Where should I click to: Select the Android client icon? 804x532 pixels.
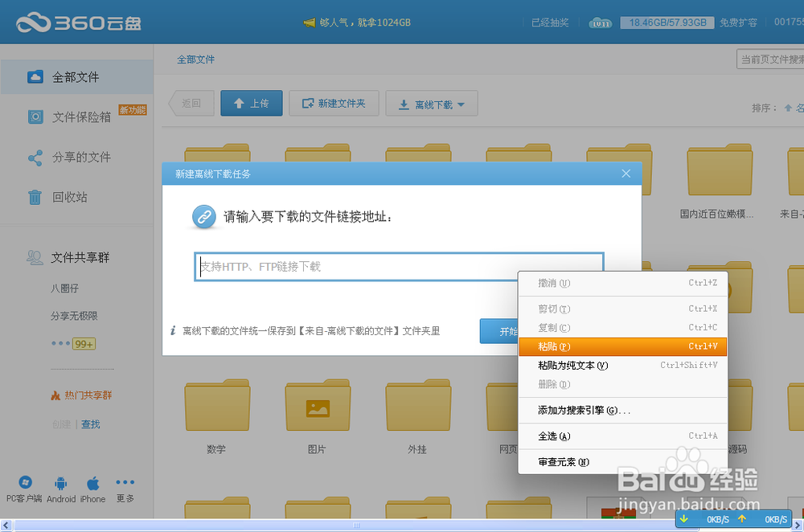pos(60,482)
